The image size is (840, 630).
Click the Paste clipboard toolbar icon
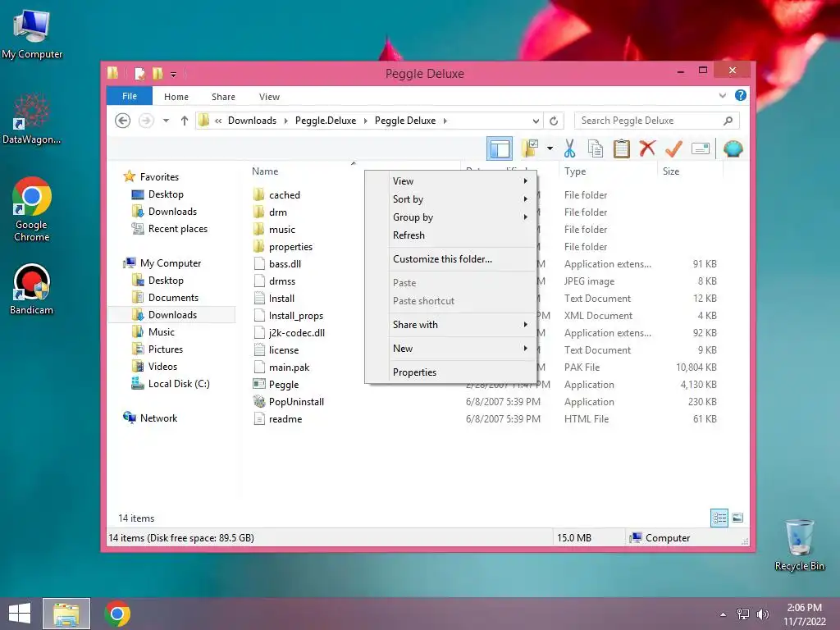click(x=622, y=148)
